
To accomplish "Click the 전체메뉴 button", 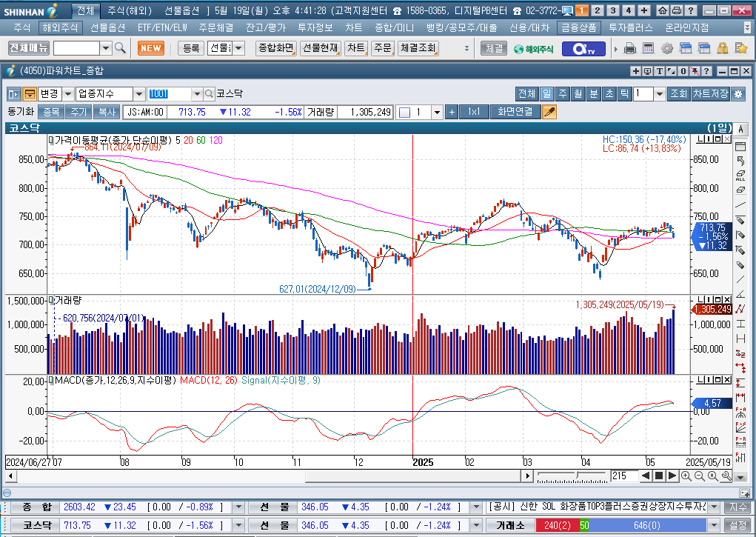I will (x=29, y=48).
